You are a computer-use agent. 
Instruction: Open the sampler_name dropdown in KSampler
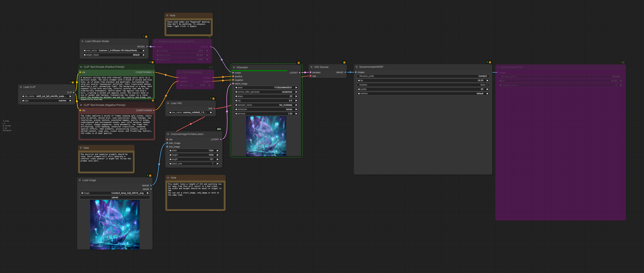click(x=266, y=105)
